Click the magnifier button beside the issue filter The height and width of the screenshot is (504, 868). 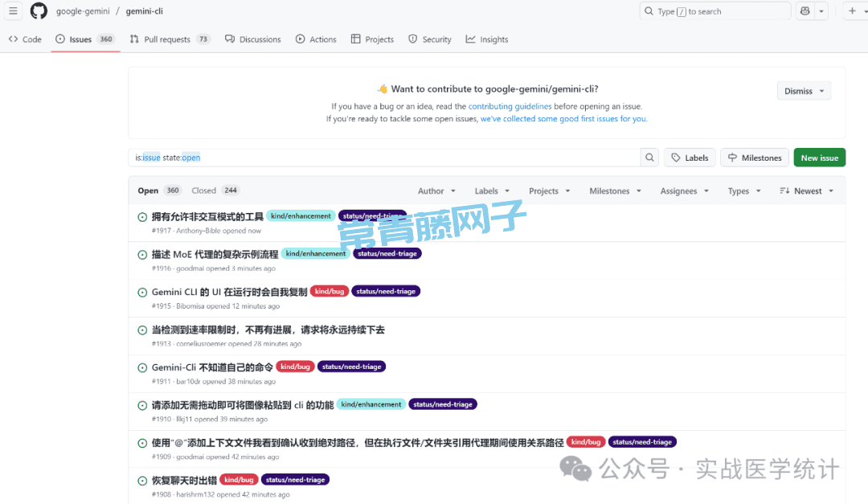tap(649, 158)
